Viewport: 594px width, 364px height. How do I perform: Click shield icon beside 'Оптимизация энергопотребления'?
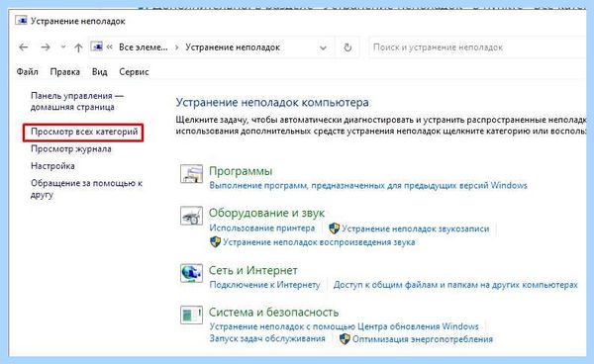345,338
